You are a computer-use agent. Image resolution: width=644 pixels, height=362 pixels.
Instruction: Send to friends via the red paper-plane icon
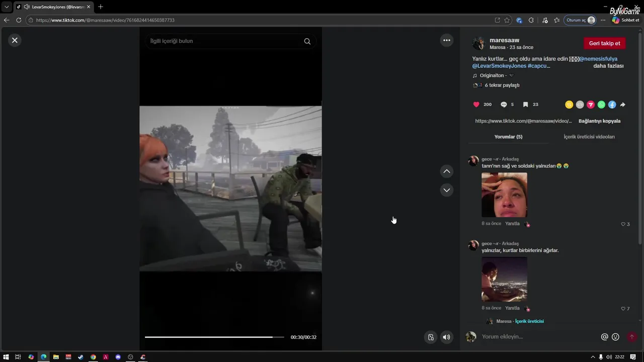[591, 105]
